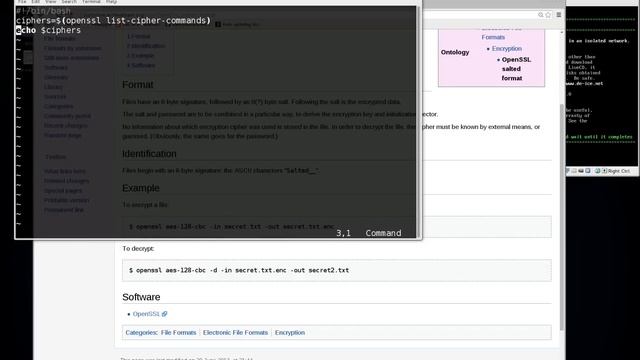Click the 'Command' mode indicator in vim
Screen dimensions: 640x360
pyautogui.click(x=383, y=233)
